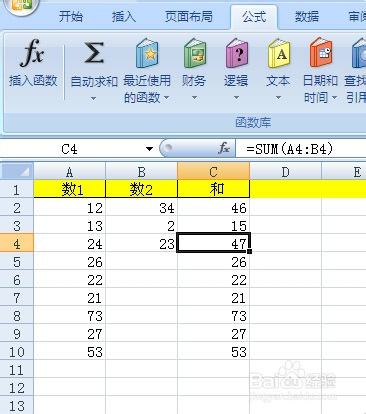Click cell C6 containing 22
This screenshot has height=414, width=366.
click(x=214, y=280)
